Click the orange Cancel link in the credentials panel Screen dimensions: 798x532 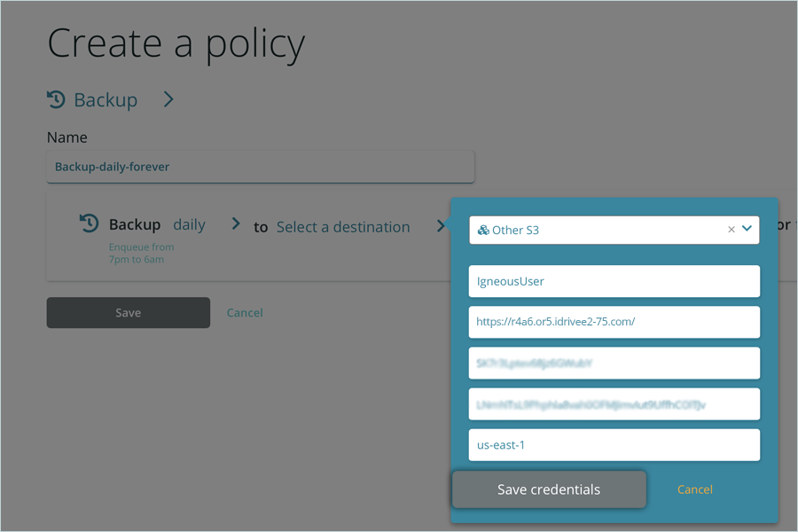coord(694,489)
